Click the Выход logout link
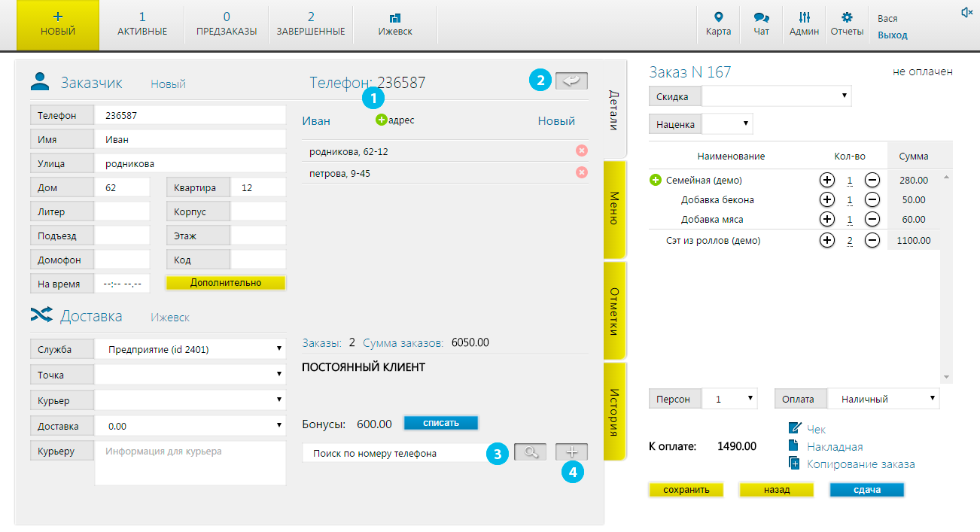The height and width of the screenshot is (532, 980). (893, 35)
